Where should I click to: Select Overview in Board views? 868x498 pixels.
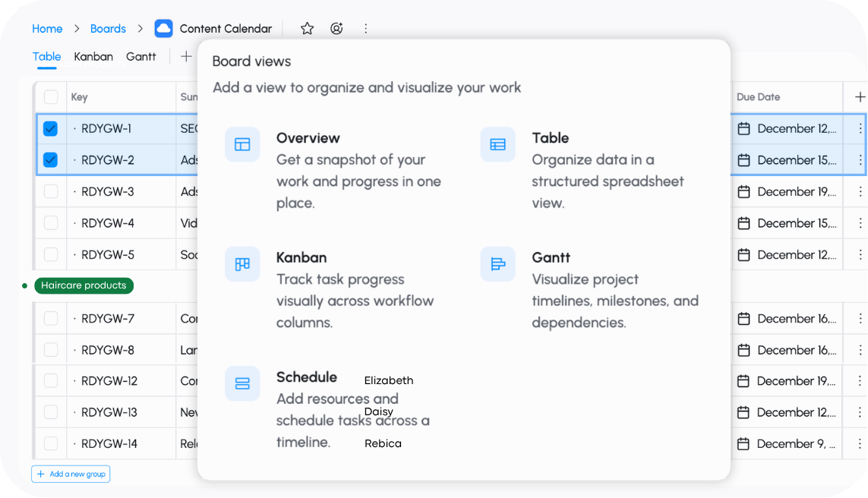pyautogui.click(x=308, y=137)
